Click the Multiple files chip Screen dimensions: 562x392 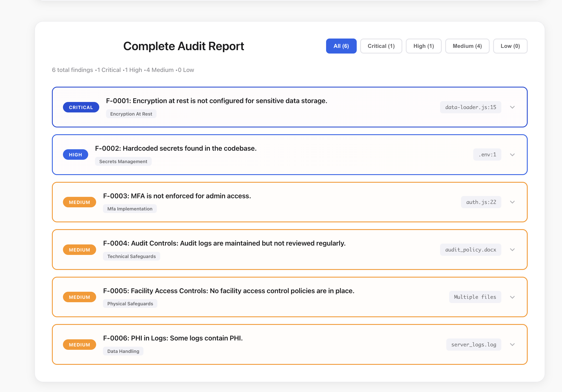pyautogui.click(x=475, y=297)
